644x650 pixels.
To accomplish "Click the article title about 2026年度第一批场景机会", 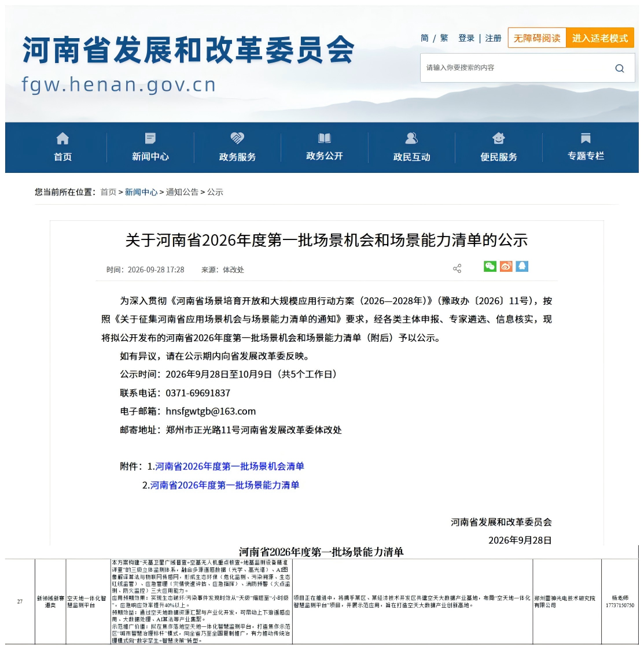I will click(326, 241).
